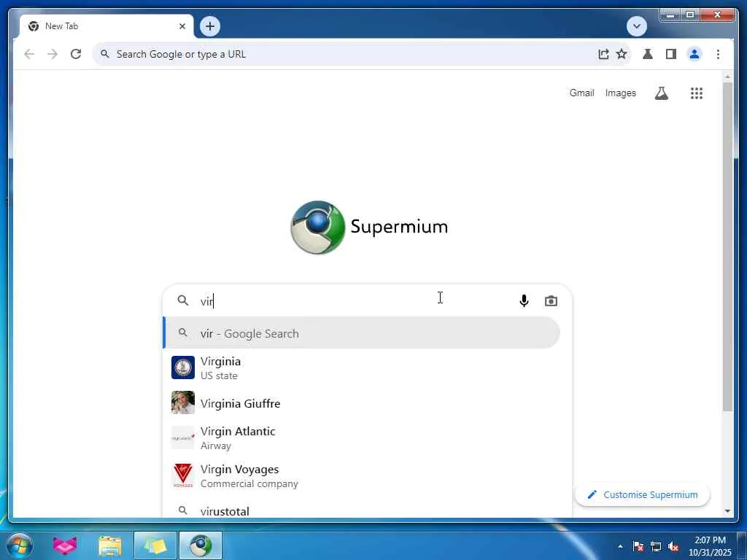Choose the Virginia US state suggestion

coord(362,368)
